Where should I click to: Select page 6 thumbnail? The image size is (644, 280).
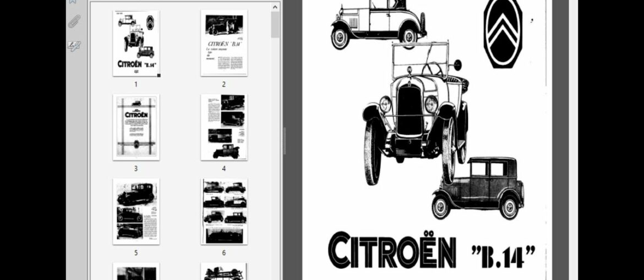[x=224, y=212]
